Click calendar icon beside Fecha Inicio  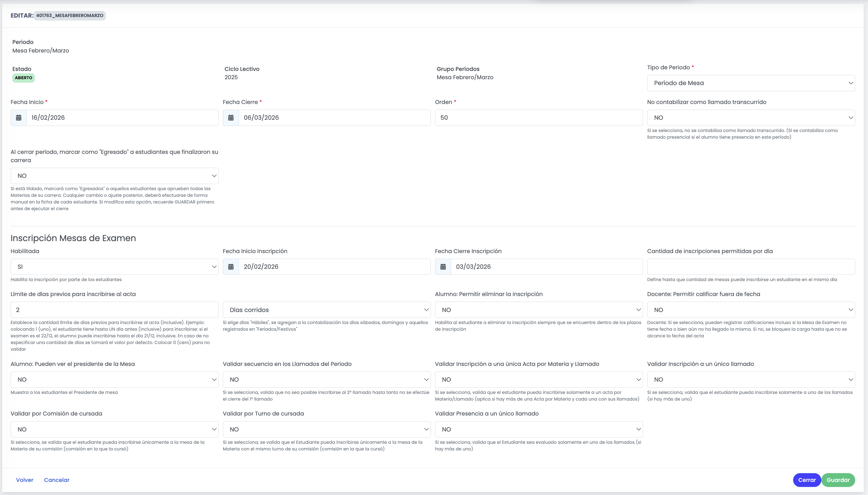[19, 118]
